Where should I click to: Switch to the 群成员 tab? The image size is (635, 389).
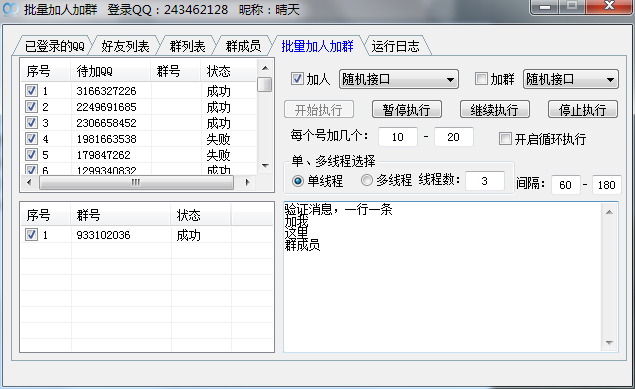click(243, 46)
